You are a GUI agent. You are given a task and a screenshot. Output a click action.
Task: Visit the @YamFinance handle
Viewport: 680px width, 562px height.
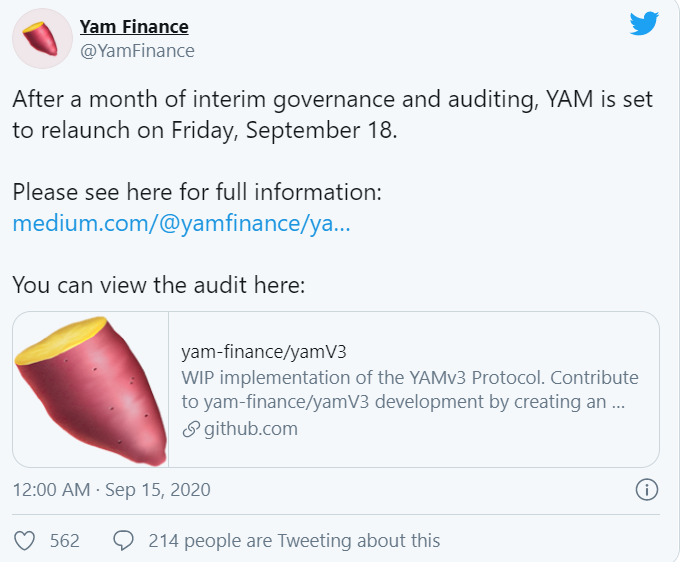pos(137,51)
